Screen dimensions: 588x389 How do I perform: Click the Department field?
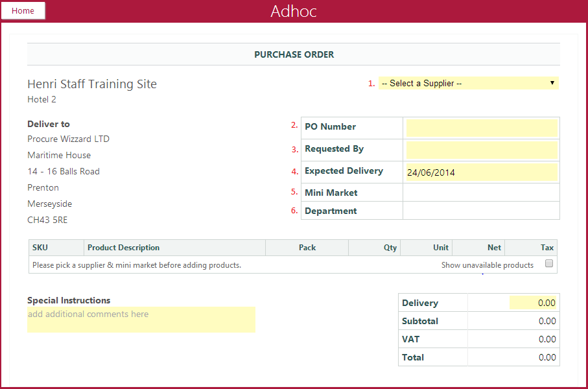coord(482,210)
